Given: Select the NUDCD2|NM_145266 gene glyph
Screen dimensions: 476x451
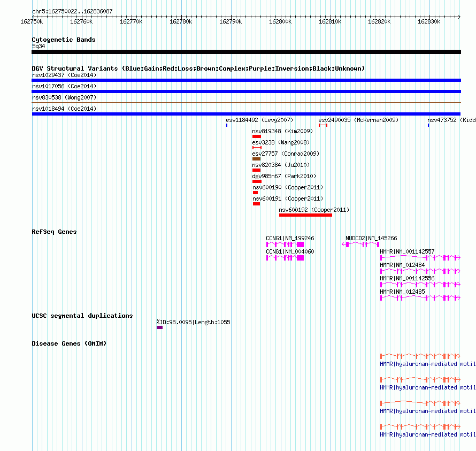Looking at the screenshot, I should [360, 244].
